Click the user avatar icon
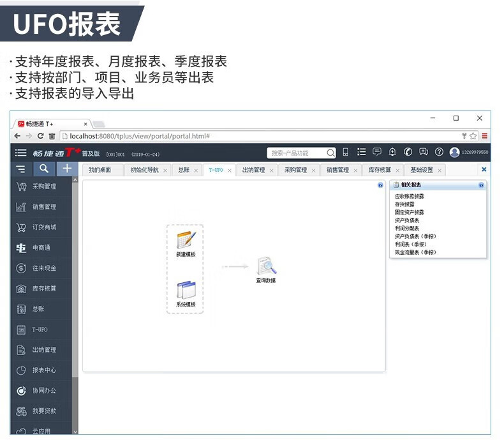This screenshot has width=504, height=440. [454, 152]
